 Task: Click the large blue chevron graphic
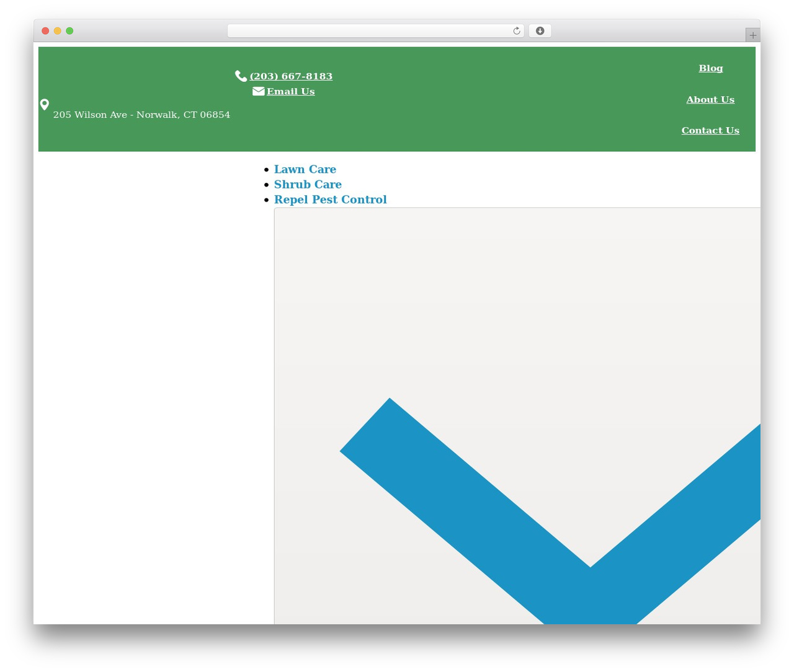point(550,511)
